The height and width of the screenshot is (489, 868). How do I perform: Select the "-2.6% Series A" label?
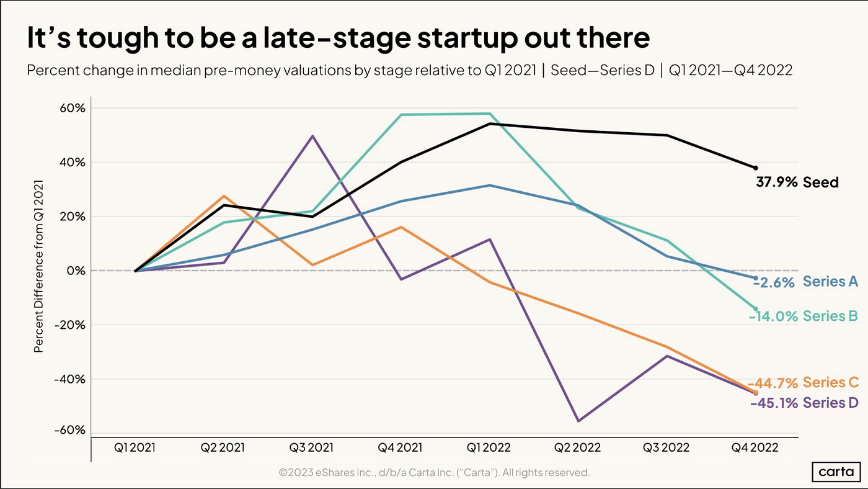coord(805,282)
